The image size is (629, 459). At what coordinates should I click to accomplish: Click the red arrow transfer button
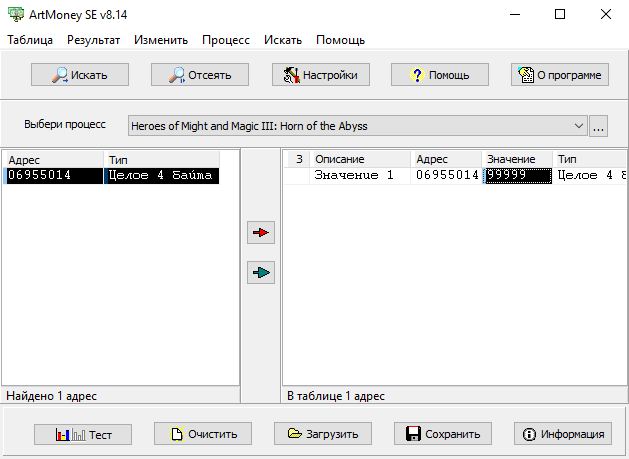[261, 232]
